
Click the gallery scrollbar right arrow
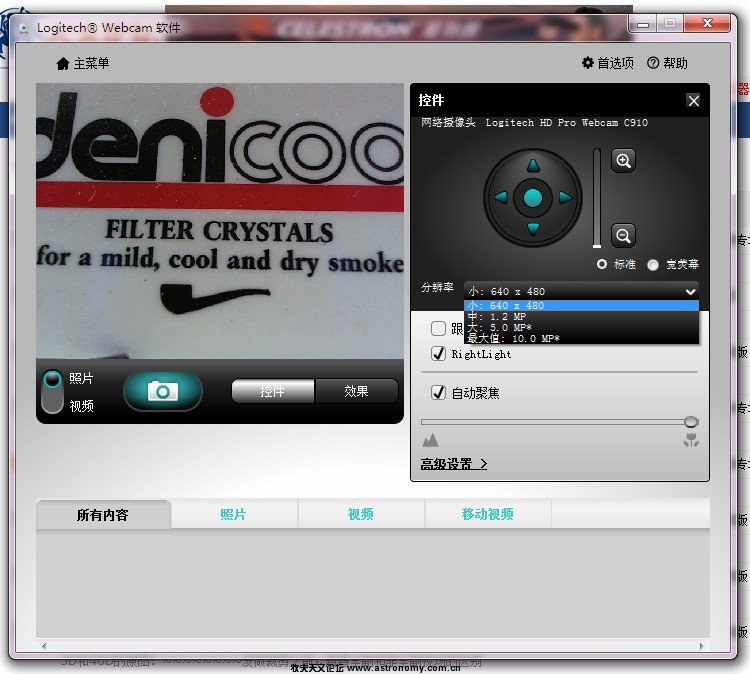702,646
